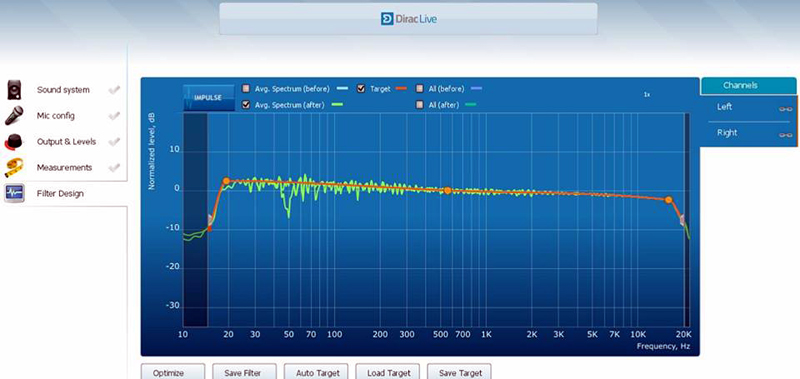Switch to the IMPULSE view

pos(209,98)
